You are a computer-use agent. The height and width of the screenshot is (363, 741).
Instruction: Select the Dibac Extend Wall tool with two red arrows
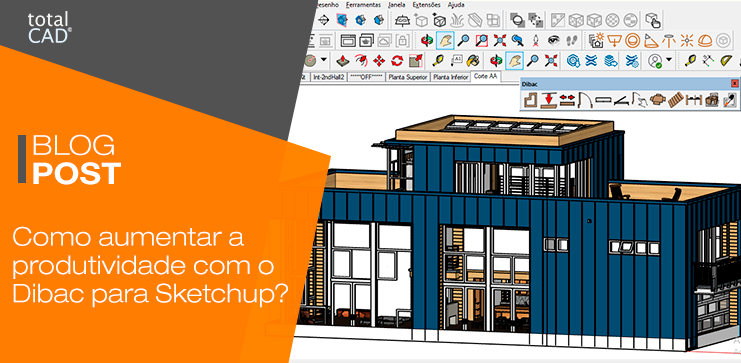click(567, 99)
